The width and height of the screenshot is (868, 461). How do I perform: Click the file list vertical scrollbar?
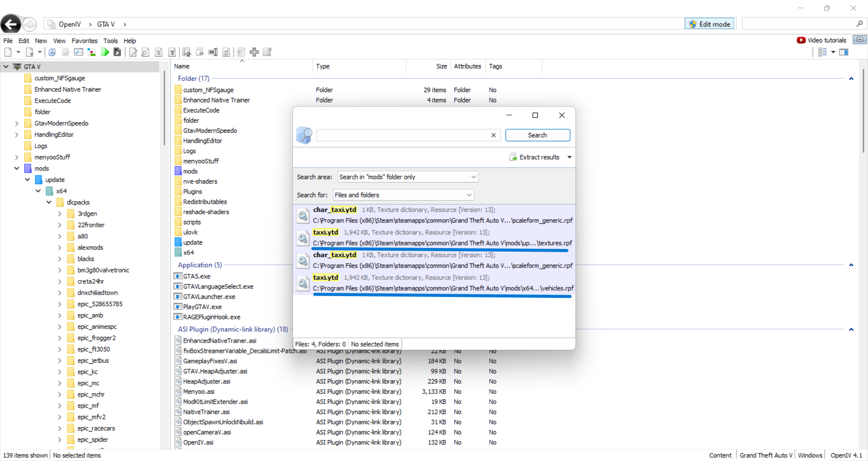point(863,111)
